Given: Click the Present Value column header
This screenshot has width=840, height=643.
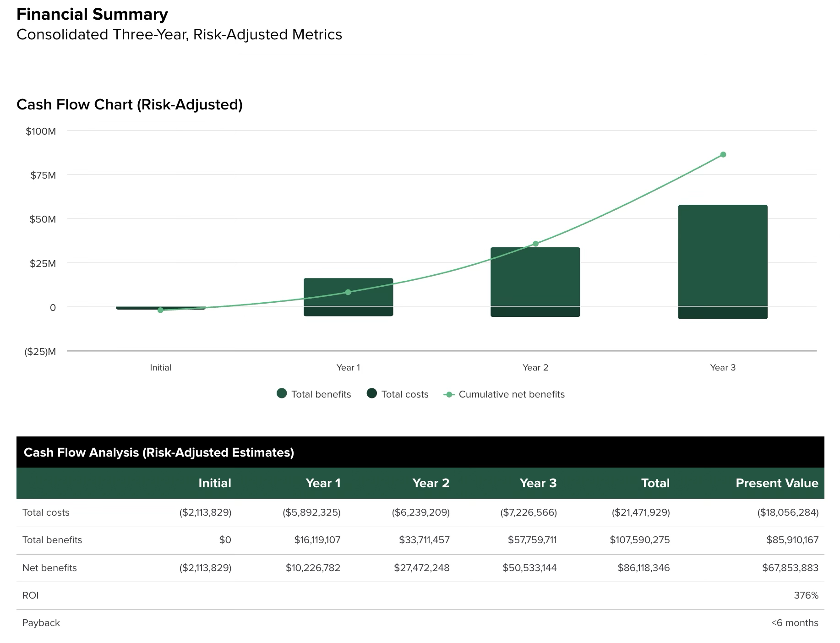Looking at the screenshot, I should pos(777,483).
